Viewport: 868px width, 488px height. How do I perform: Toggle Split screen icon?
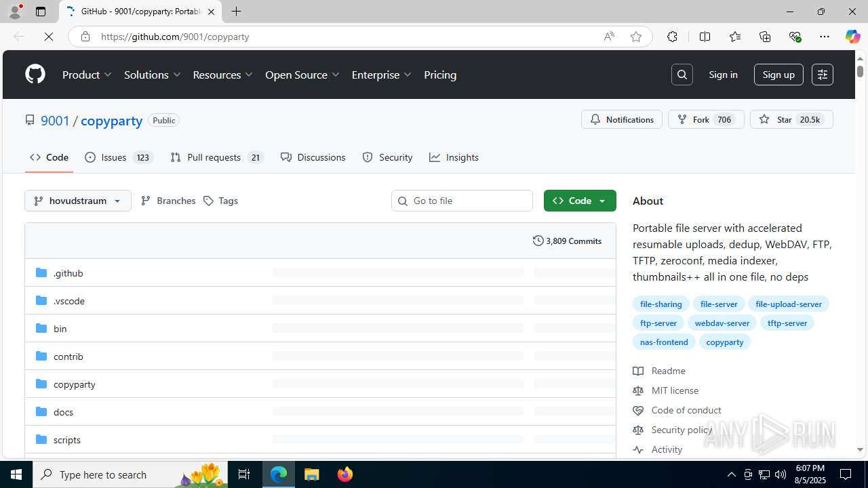click(705, 37)
